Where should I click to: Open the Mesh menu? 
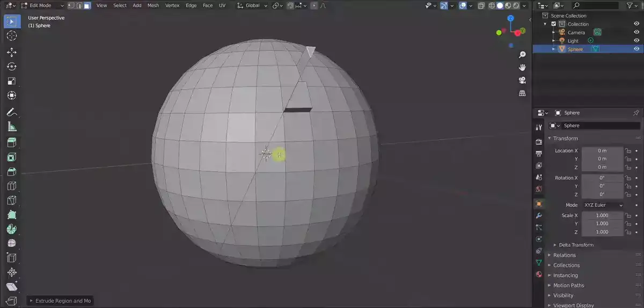tap(153, 5)
